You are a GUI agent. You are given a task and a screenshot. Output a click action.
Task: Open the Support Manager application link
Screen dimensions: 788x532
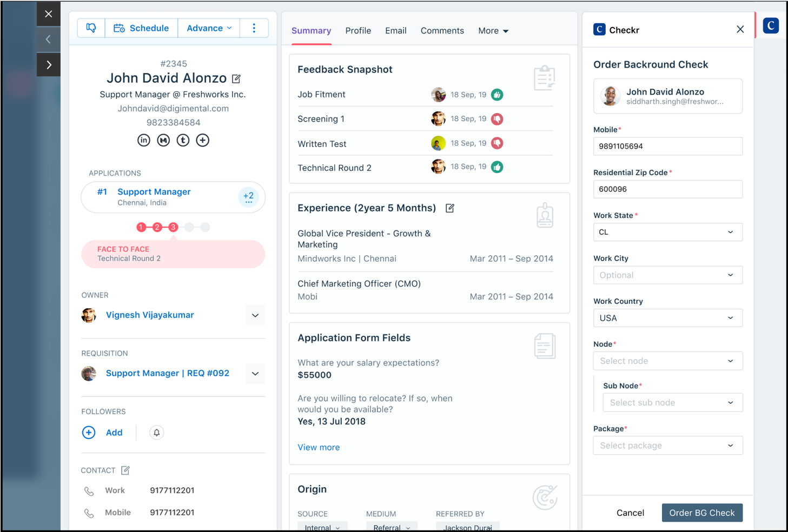click(x=154, y=192)
